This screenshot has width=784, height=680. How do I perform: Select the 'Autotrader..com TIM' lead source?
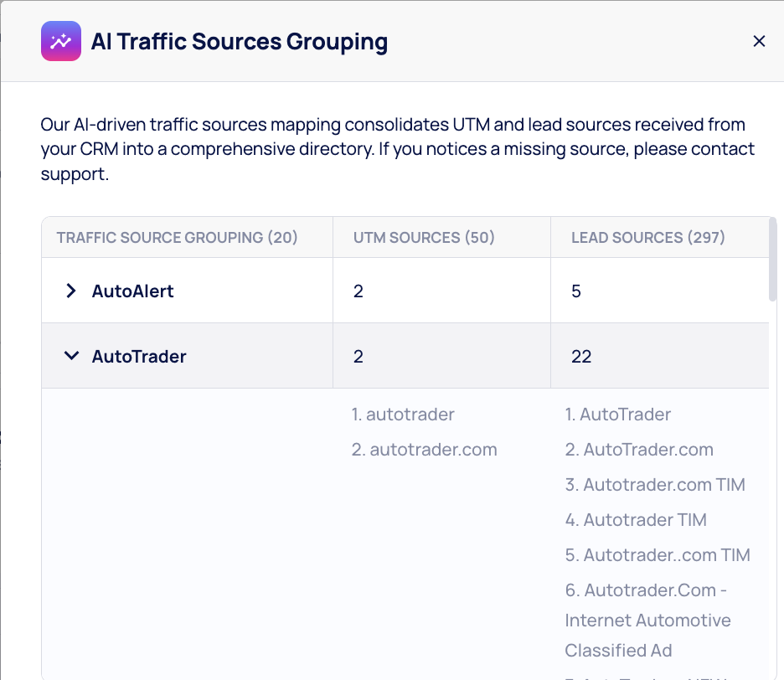[658, 555]
